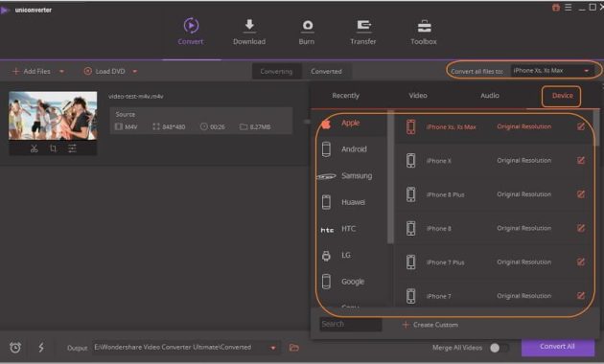Open the Burn section

307,32
